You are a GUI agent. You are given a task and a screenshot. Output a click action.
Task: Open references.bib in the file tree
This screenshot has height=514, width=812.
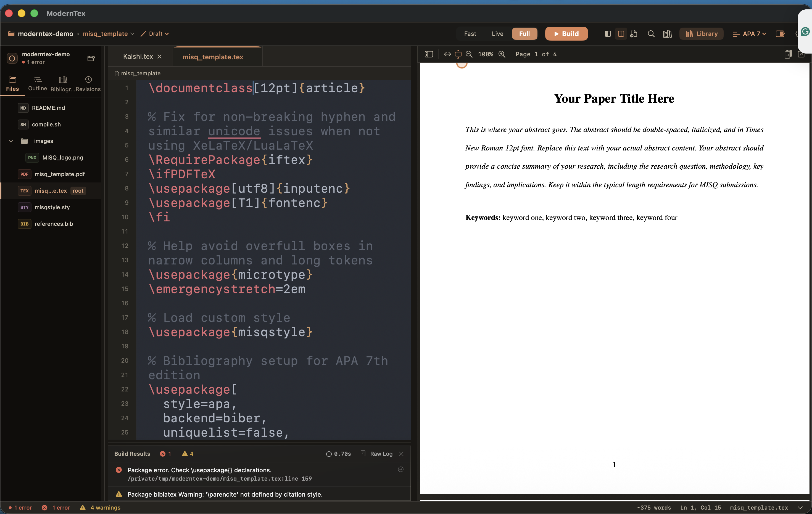coord(51,224)
